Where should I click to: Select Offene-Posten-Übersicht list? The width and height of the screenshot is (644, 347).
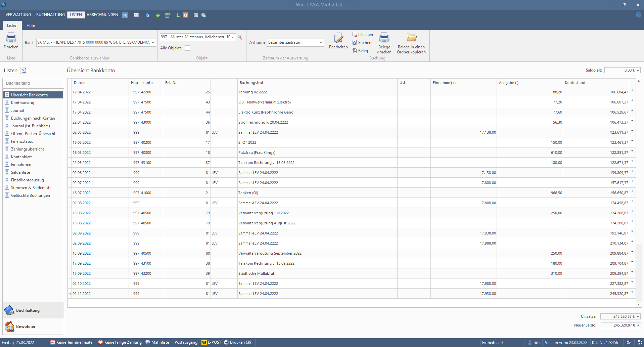(x=33, y=134)
